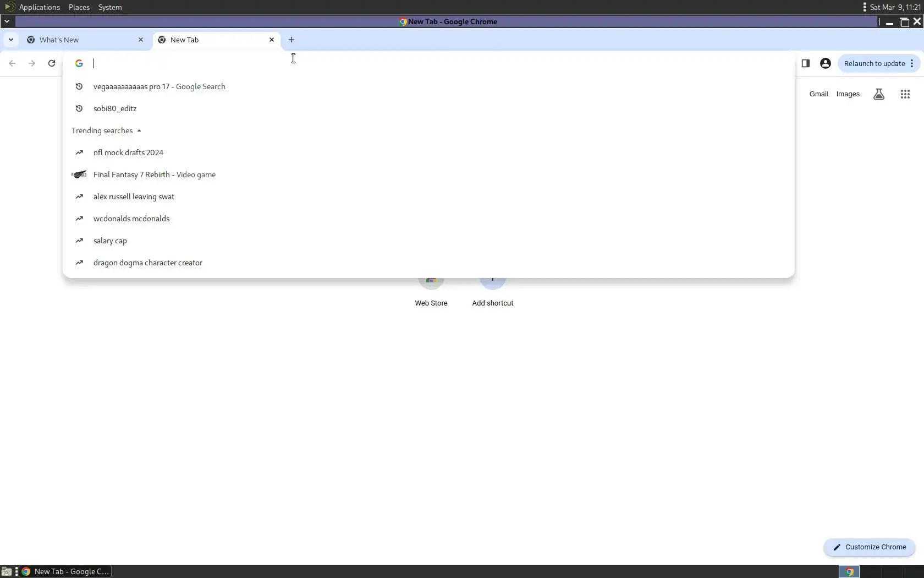
Task: Open the Places menu
Action: (79, 7)
